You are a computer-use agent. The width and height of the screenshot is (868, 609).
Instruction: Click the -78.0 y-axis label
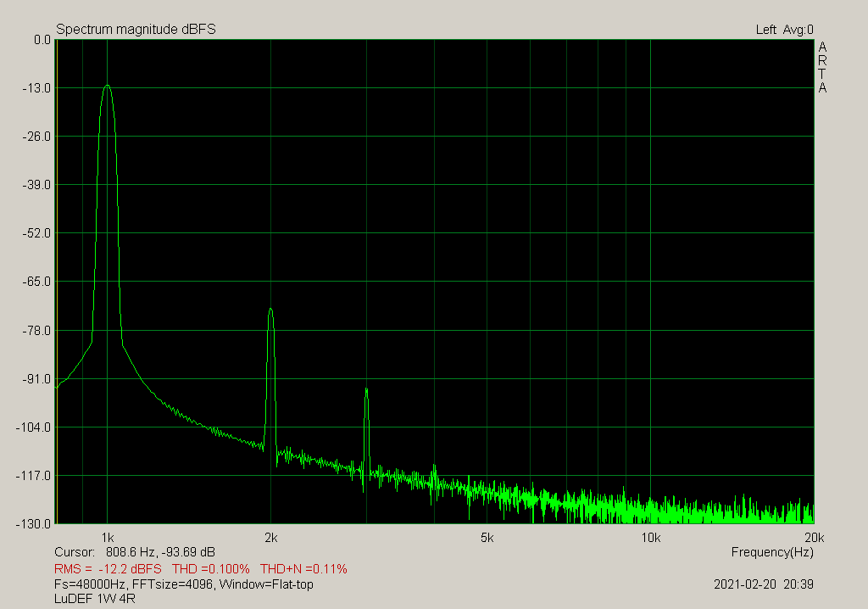(36, 330)
